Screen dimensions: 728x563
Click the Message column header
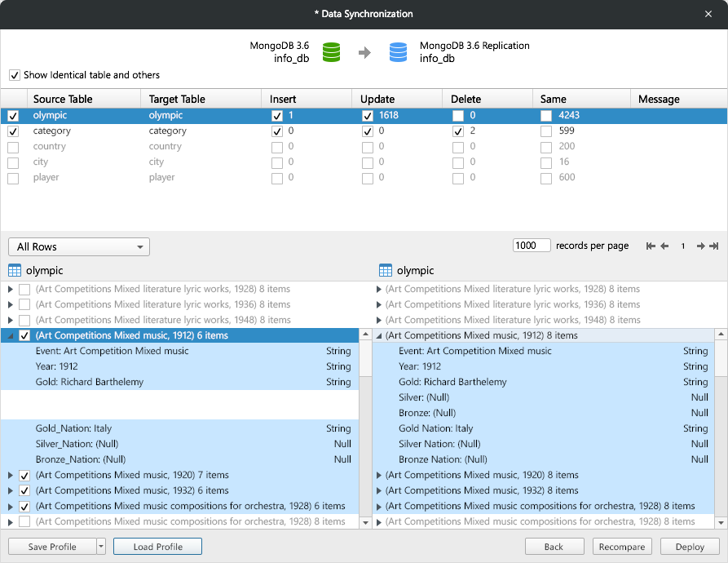(x=679, y=99)
